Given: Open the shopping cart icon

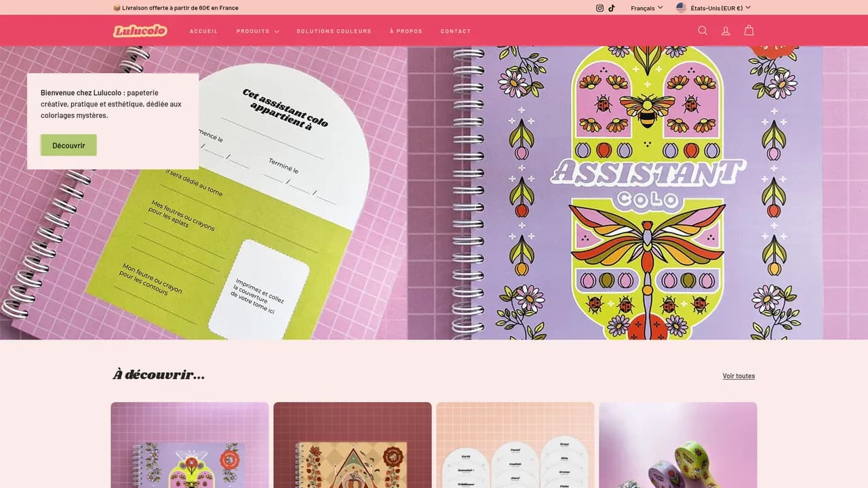Looking at the screenshot, I should (x=749, y=30).
